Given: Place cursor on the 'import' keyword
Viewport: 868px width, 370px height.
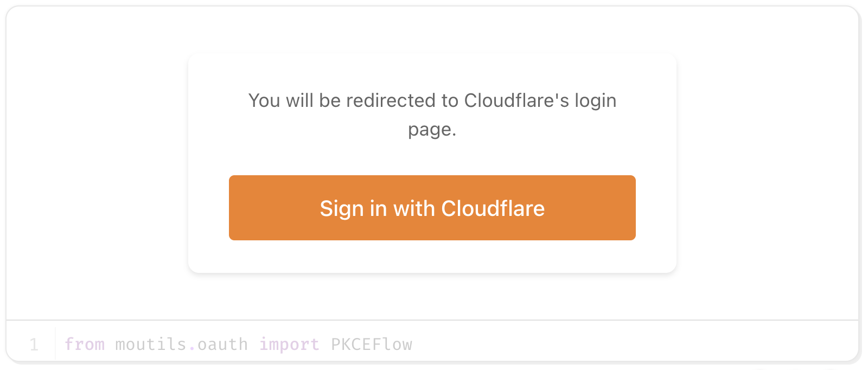Looking at the screenshot, I should coord(289,345).
